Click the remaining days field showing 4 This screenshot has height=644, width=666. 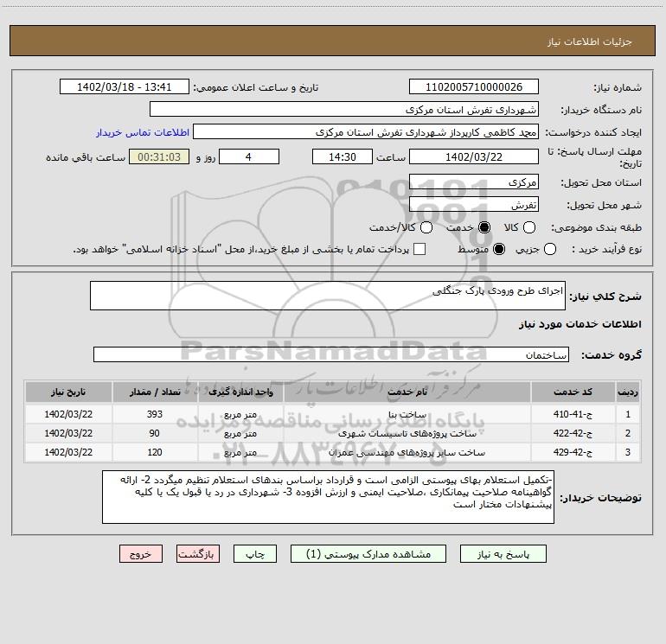pyautogui.click(x=249, y=156)
